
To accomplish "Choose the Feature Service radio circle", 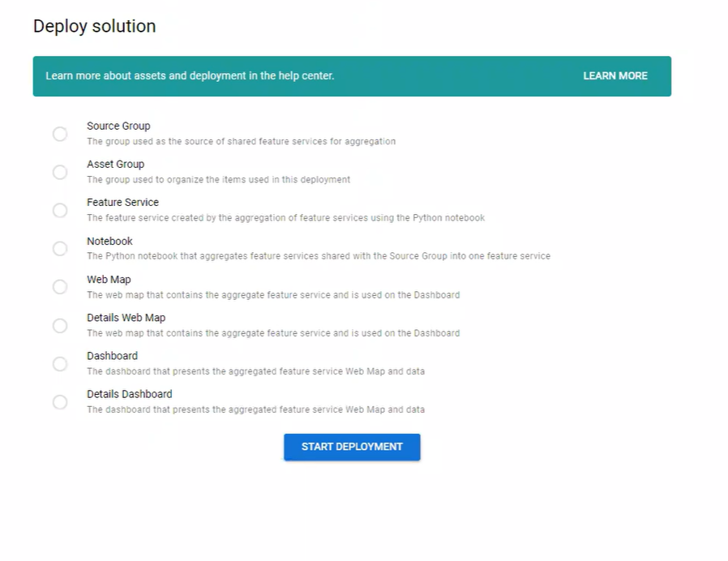I will pyautogui.click(x=60, y=210).
